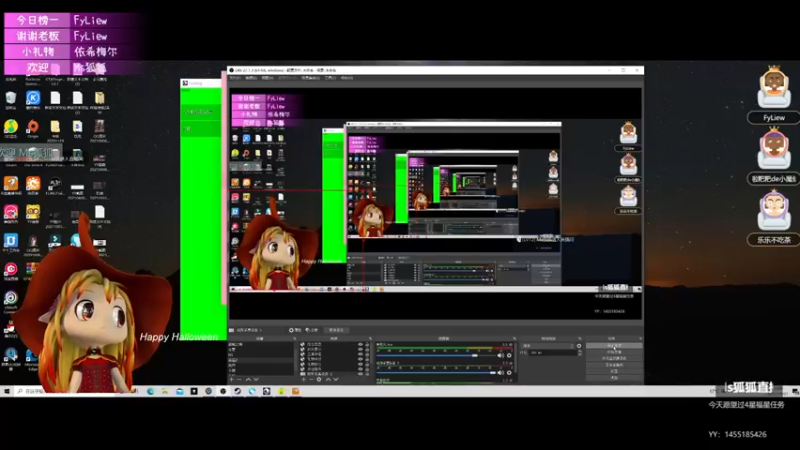Remove a source with the Sources panel minus button
The height and width of the screenshot is (450, 800).
(311, 379)
